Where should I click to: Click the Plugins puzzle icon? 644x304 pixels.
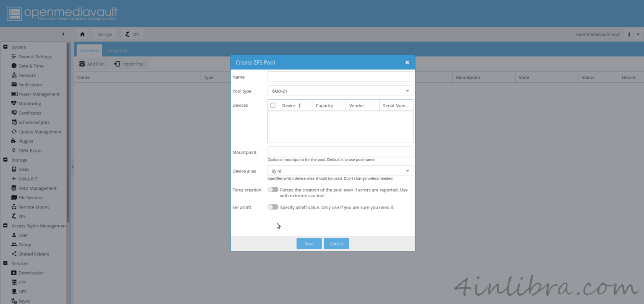coord(14,141)
